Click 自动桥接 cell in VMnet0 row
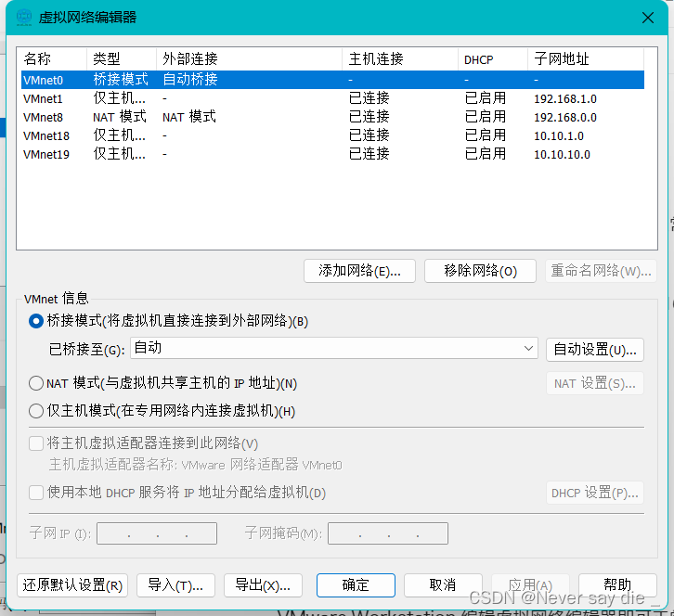 point(190,80)
